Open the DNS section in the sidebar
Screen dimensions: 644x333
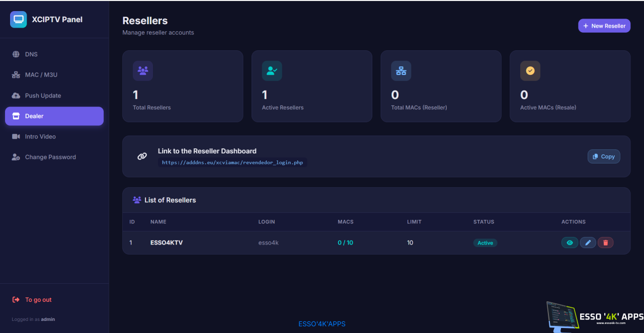tap(54, 54)
